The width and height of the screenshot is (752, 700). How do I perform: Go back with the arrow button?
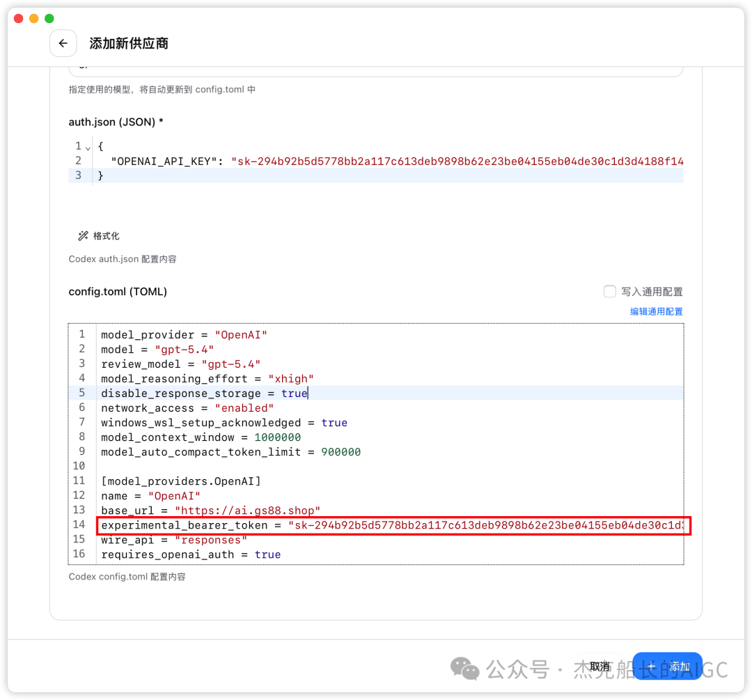pyautogui.click(x=63, y=43)
